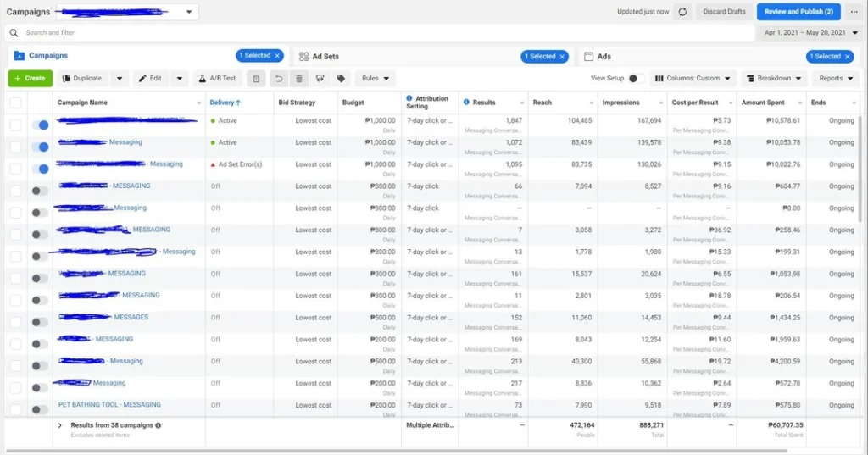The image size is (868, 455).
Task: Click the 472,164 total reach value
Action: [x=582, y=425]
